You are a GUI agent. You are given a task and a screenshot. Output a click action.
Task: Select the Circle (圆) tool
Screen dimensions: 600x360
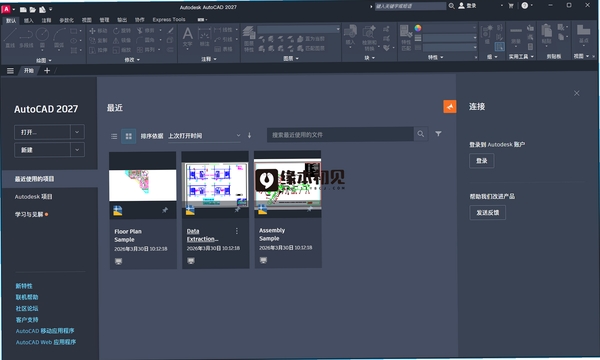pos(42,37)
